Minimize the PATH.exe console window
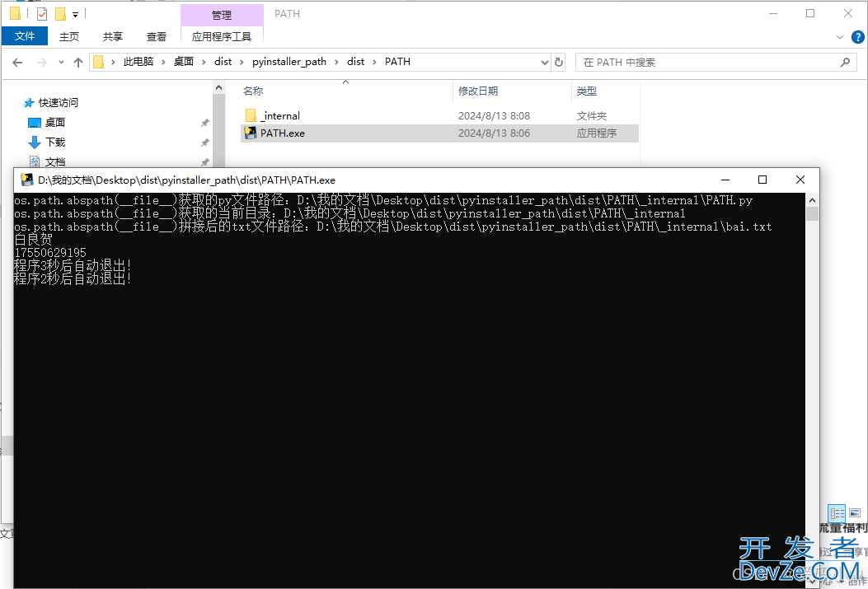Screen dimensions: 868x589 pos(725,180)
